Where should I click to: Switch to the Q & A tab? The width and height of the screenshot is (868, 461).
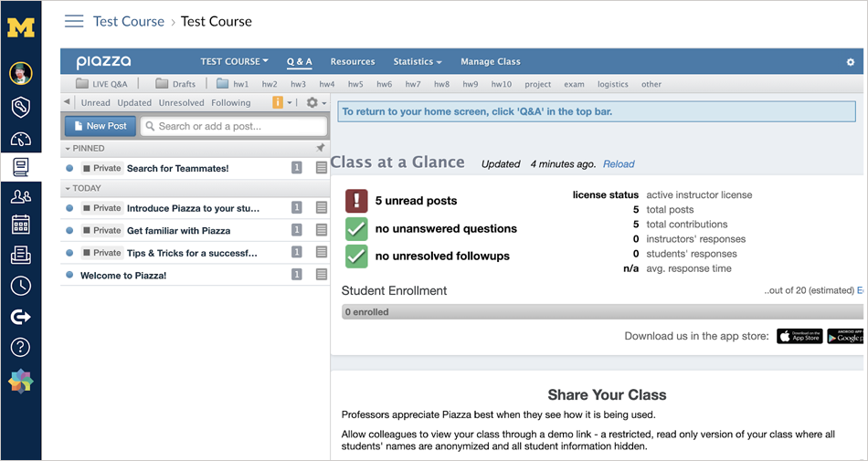click(300, 61)
